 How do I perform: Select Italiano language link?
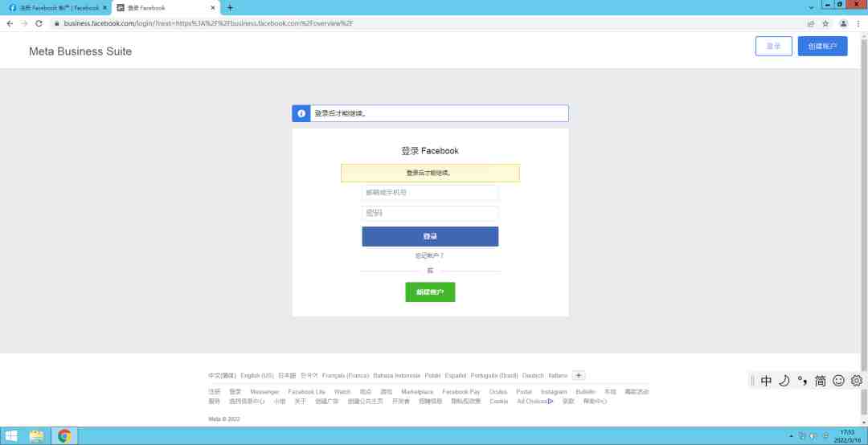pos(558,375)
